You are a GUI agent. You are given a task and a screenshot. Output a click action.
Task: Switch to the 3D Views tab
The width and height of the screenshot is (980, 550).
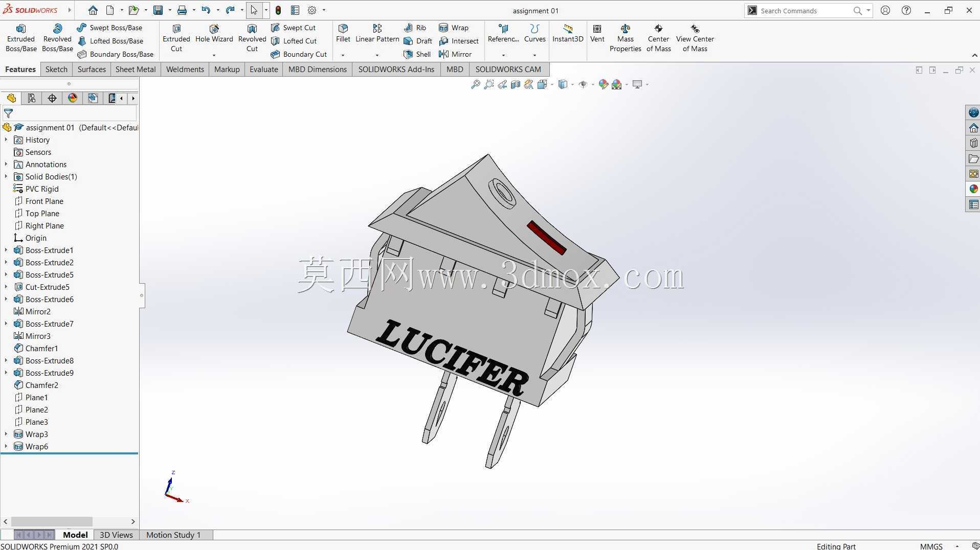pyautogui.click(x=116, y=535)
